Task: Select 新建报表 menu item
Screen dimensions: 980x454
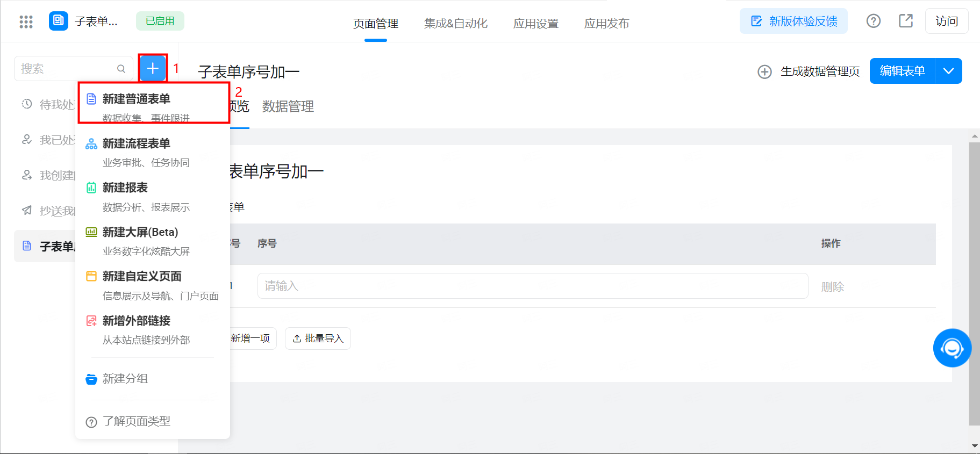Action: point(153,197)
